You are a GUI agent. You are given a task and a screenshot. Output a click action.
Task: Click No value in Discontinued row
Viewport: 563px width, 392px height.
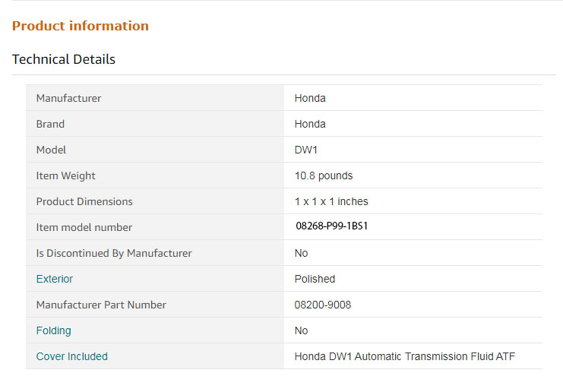[x=301, y=253]
